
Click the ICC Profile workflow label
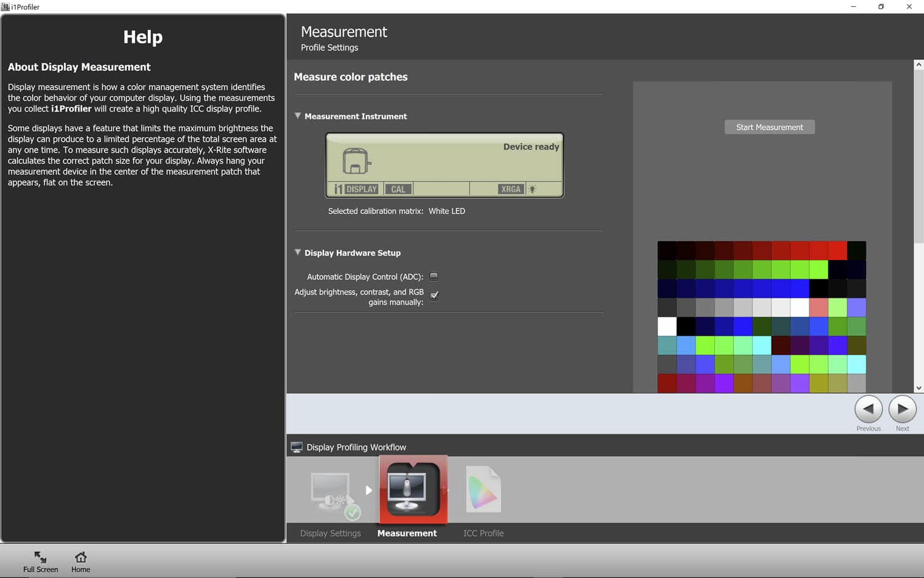click(x=484, y=533)
